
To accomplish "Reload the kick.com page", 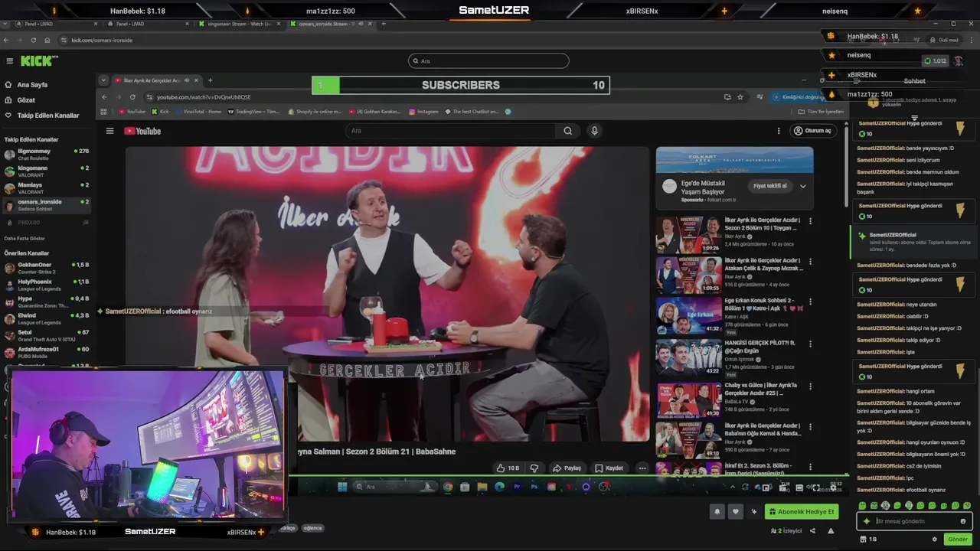I will pyautogui.click(x=33, y=40).
